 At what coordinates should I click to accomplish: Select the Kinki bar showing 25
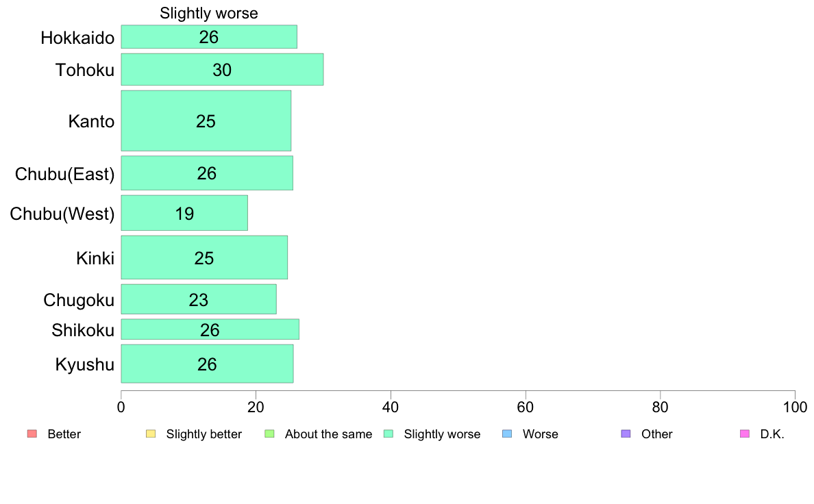[205, 257]
